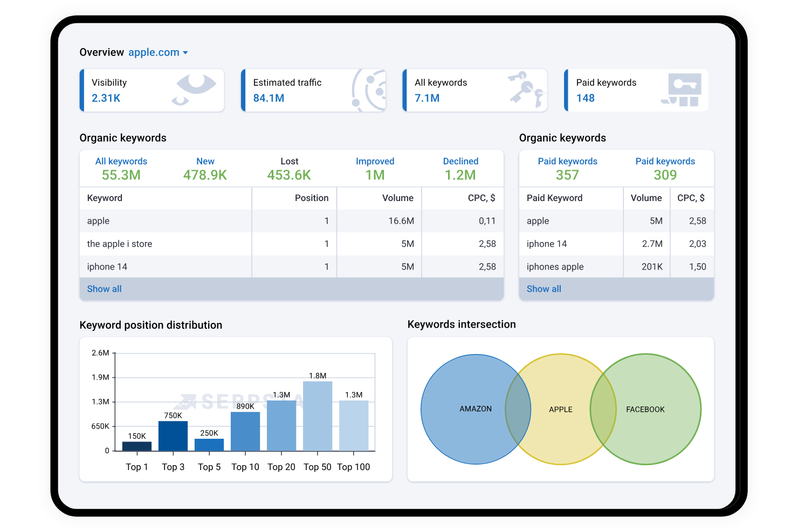
Task: Open the apple.com domain dropdown
Action: click(158, 52)
